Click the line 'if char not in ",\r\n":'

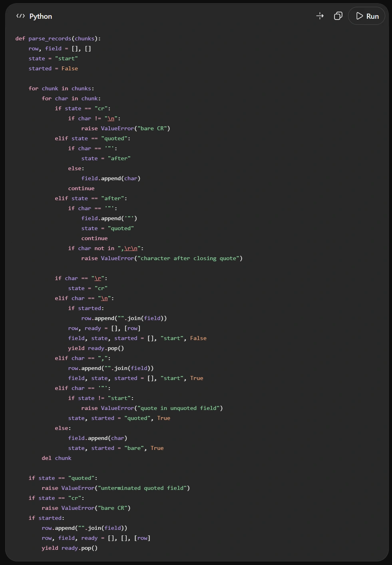pyautogui.click(x=106, y=248)
